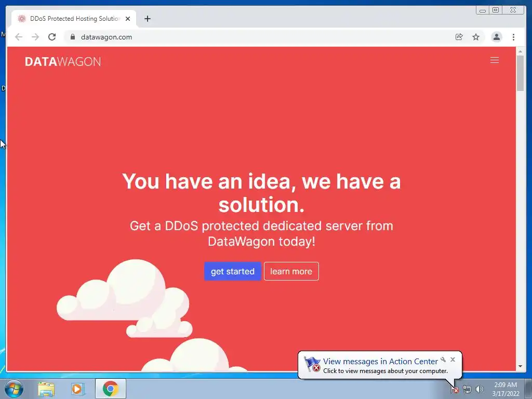Open network tray icon

coord(467,390)
